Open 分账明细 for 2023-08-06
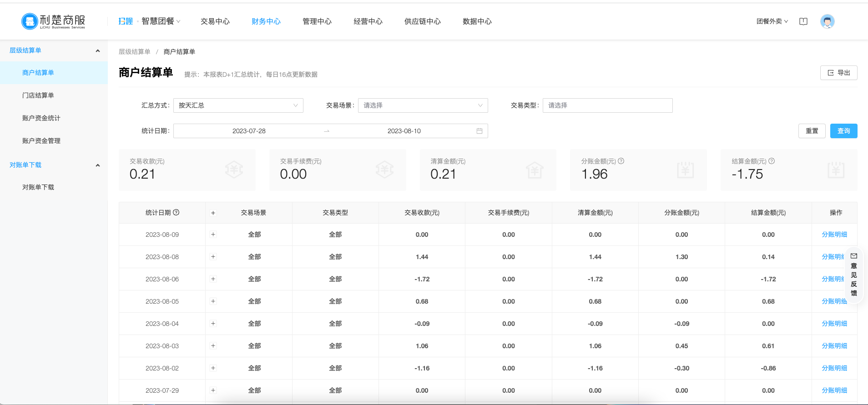The width and height of the screenshot is (868, 405). tap(833, 279)
